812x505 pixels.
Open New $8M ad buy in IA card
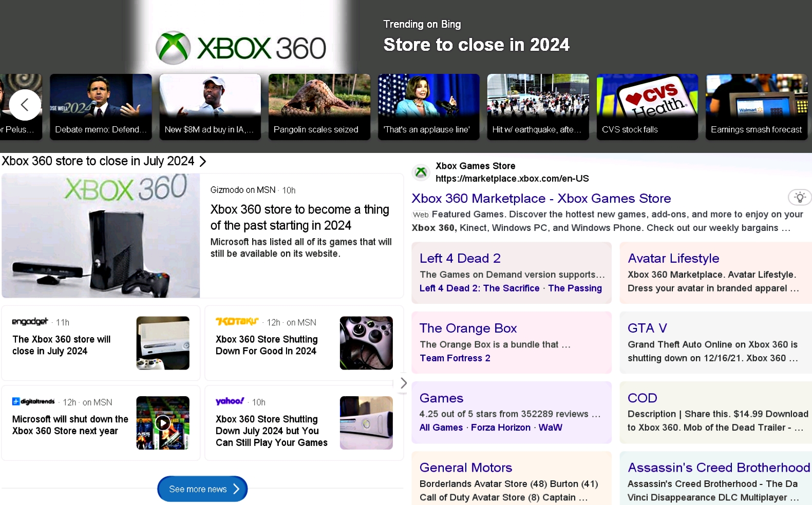pyautogui.click(x=210, y=107)
